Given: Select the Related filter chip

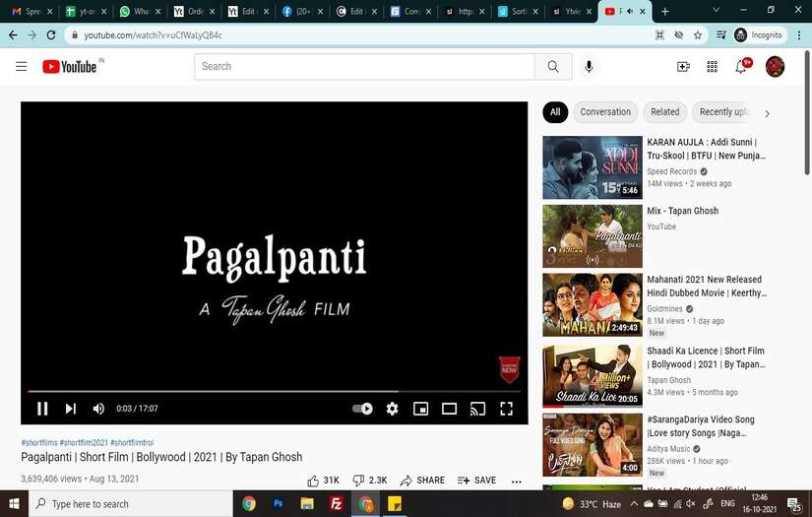Looking at the screenshot, I should (665, 112).
